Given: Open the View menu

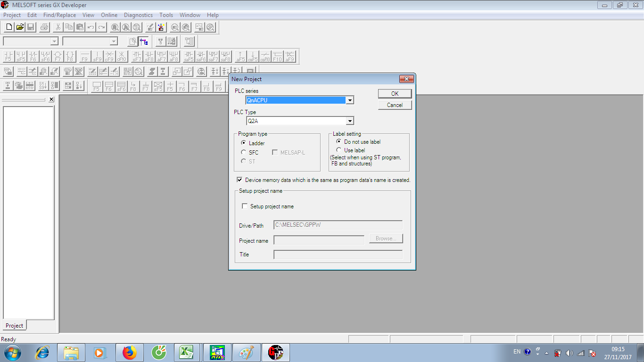Looking at the screenshot, I should pyautogui.click(x=89, y=15).
